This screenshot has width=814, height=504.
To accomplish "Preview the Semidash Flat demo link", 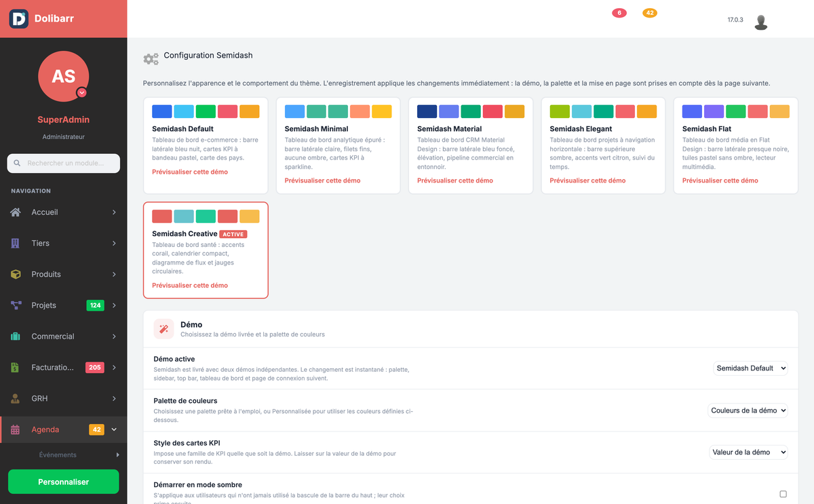I will pyautogui.click(x=720, y=180).
